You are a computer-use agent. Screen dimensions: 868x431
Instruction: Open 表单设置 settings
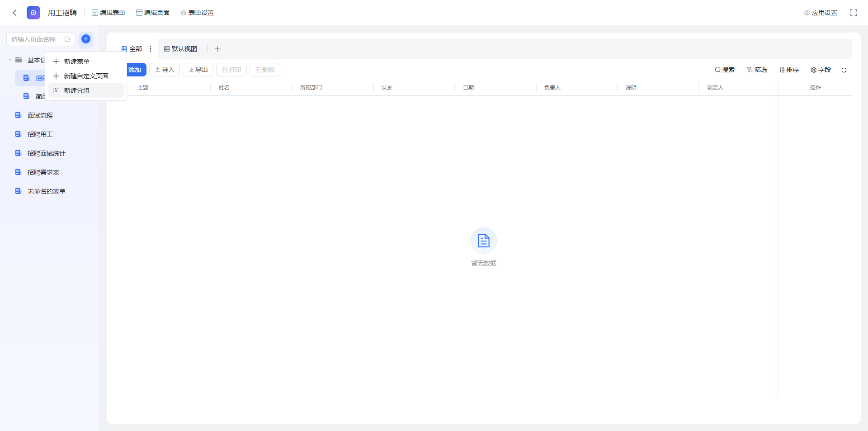click(x=198, y=13)
